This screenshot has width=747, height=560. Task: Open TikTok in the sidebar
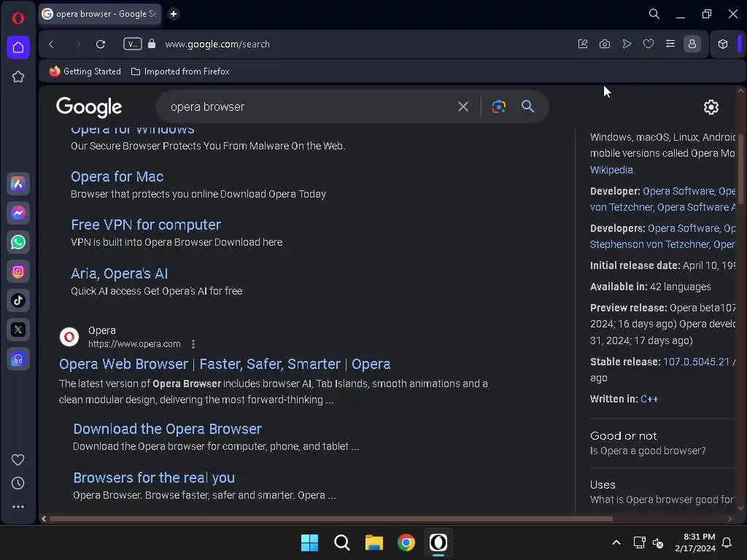coord(18,300)
